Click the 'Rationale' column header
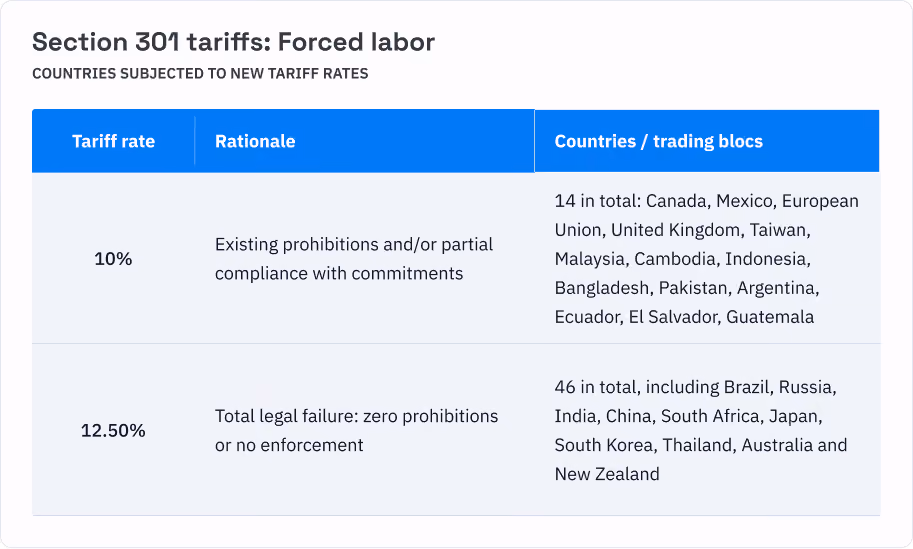The image size is (913, 549). click(255, 141)
